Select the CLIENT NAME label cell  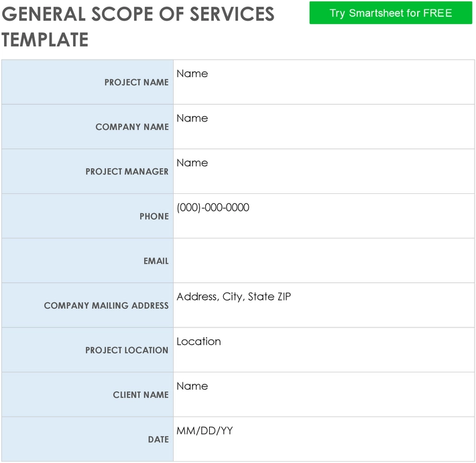(x=88, y=395)
